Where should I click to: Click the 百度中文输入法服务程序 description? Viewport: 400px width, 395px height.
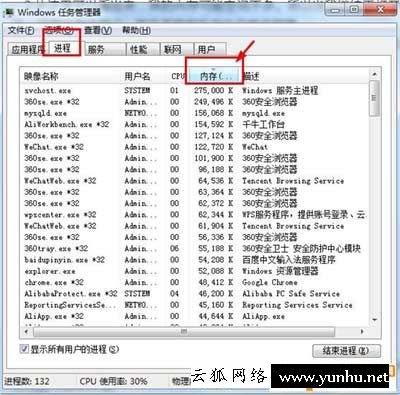point(289,260)
